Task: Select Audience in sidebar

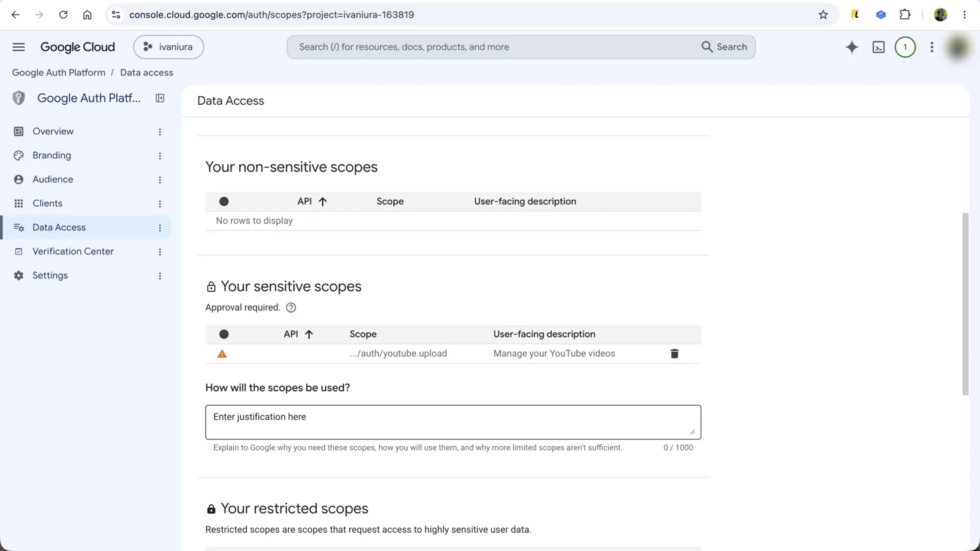Action: click(53, 180)
